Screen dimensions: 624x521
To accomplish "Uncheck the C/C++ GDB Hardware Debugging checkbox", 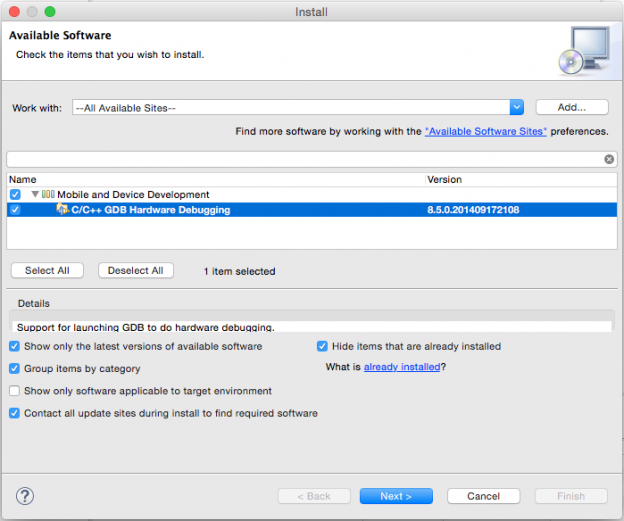I will 14,210.
